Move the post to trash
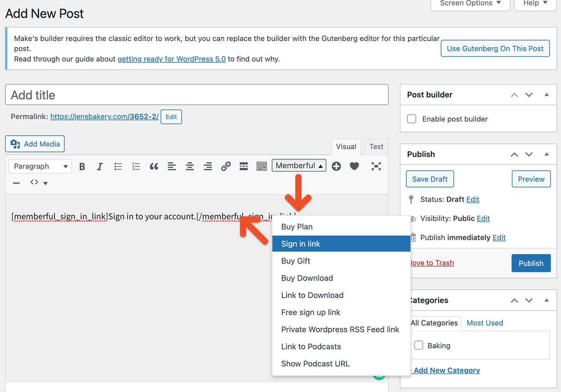 pos(432,263)
